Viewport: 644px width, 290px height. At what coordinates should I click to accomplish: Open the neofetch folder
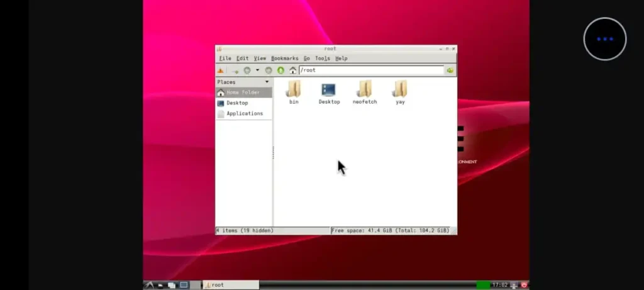click(365, 92)
